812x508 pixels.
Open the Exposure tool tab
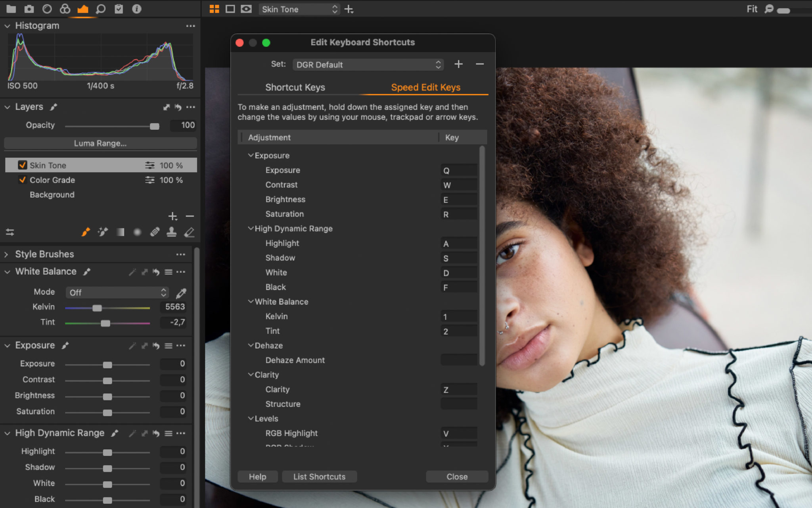pyautogui.click(x=83, y=9)
